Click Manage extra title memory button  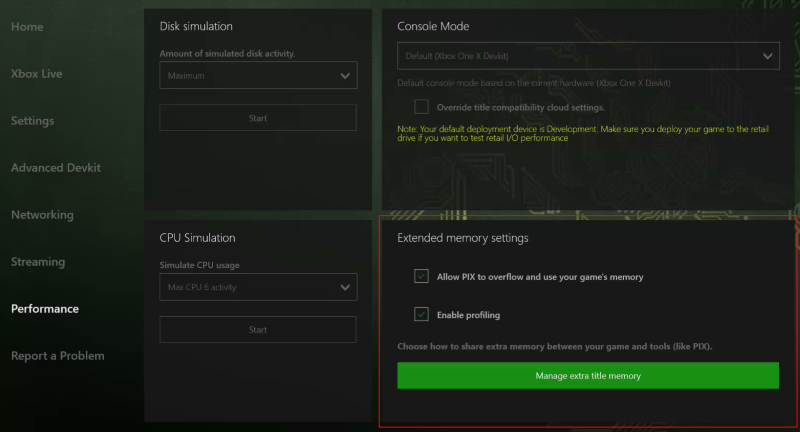(588, 375)
